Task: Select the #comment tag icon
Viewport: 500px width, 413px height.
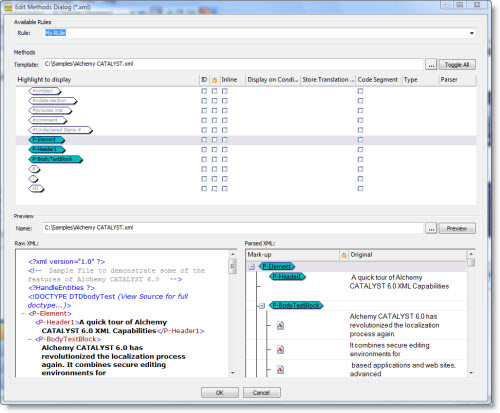Action: [x=48, y=120]
